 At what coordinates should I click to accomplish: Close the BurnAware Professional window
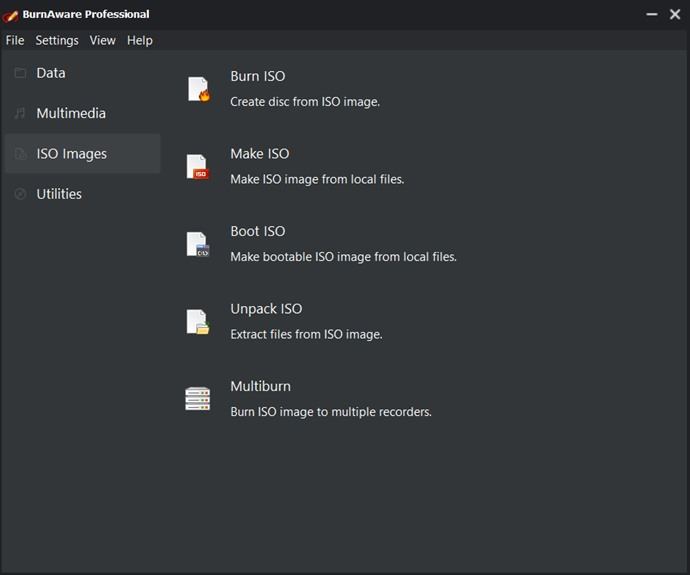tap(675, 15)
